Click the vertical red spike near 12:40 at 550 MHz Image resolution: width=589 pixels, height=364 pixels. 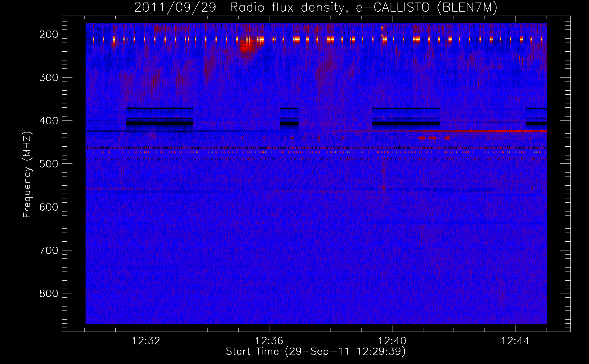tap(383, 180)
